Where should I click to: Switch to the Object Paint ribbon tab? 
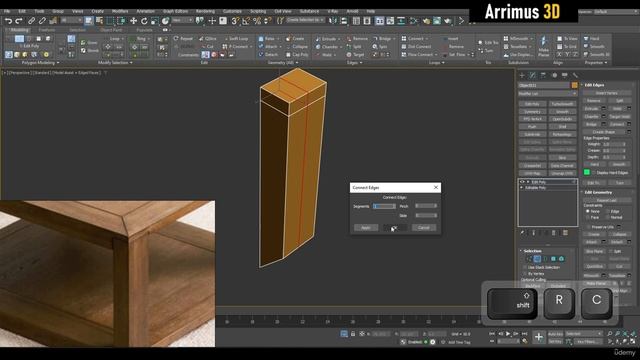tap(111, 30)
